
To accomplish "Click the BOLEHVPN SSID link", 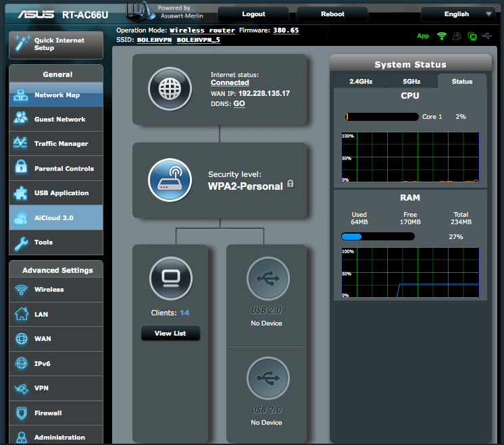I will point(154,40).
